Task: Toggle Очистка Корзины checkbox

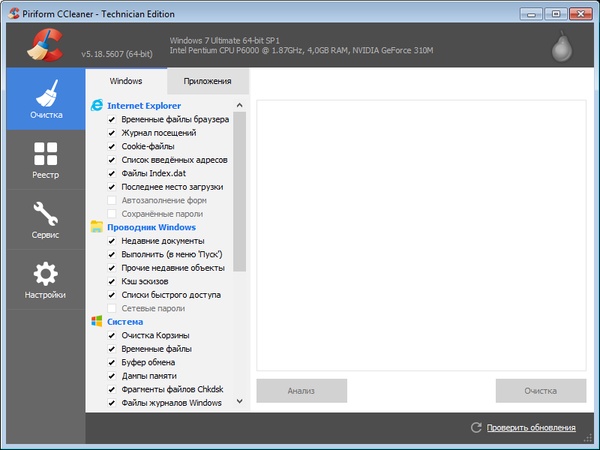Action: pos(112,335)
